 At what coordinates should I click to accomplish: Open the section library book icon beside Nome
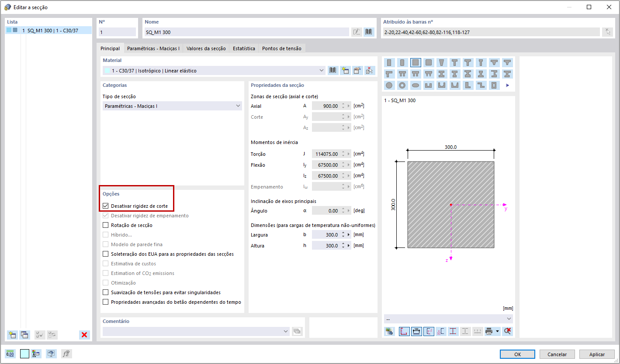[369, 32]
